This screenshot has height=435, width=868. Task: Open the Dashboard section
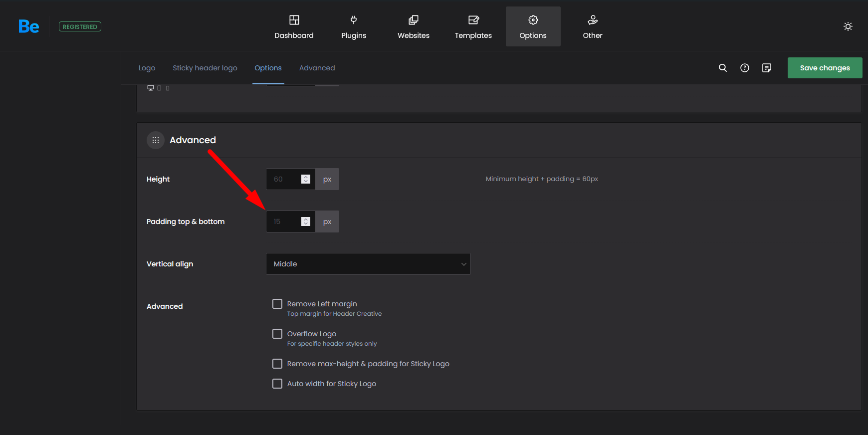pyautogui.click(x=294, y=26)
